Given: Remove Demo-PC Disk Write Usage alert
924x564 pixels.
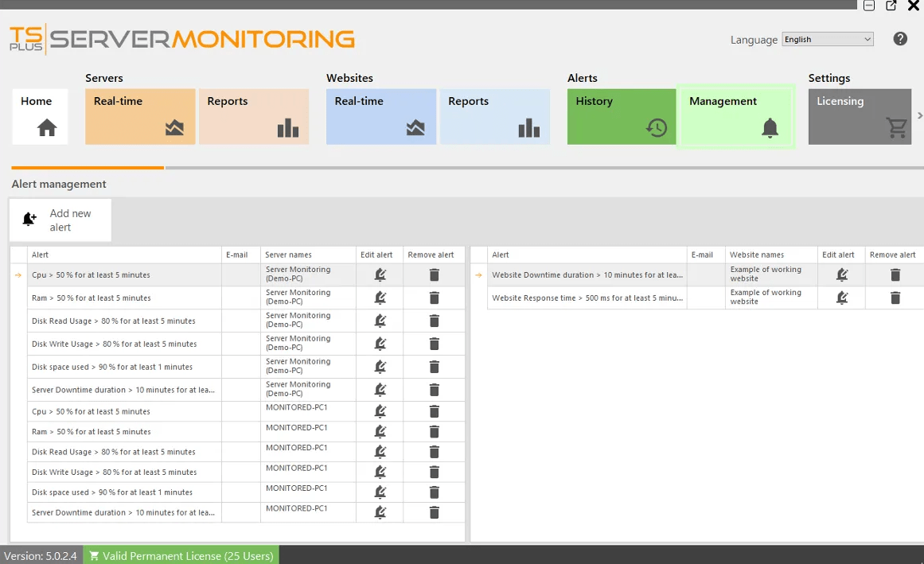Looking at the screenshot, I should point(435,344).
